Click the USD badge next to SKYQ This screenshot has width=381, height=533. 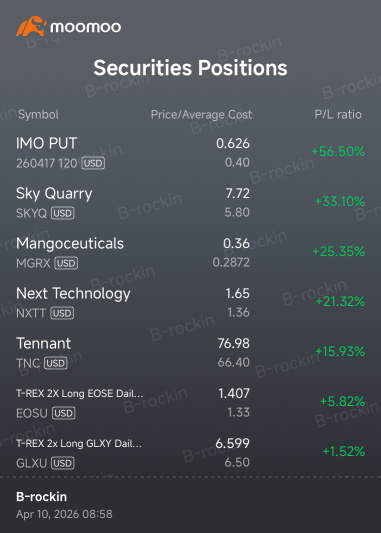click(x=63, y=213)
